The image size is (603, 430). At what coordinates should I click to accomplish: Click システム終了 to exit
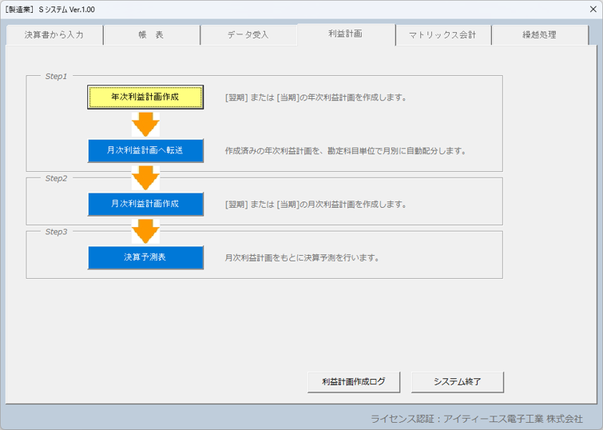[457, 382]
